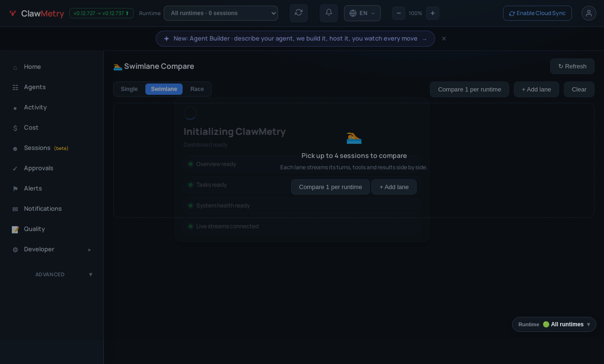The width and height of the screenshot is (604, 364).
Task: Open the All runtimes sessions dropdown
Action: click(221, 13)
